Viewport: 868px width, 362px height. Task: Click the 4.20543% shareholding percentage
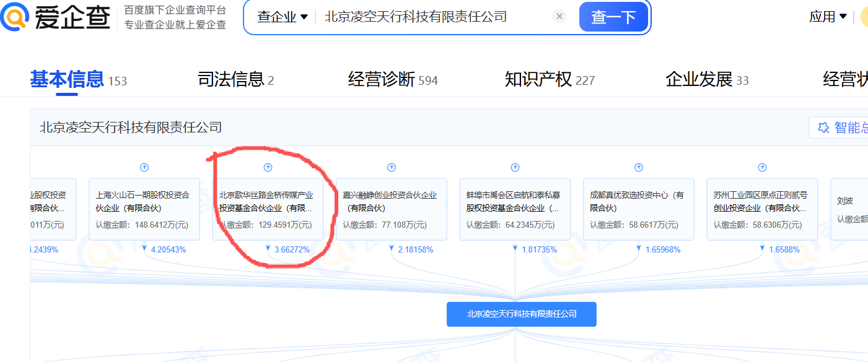(168, 250)
